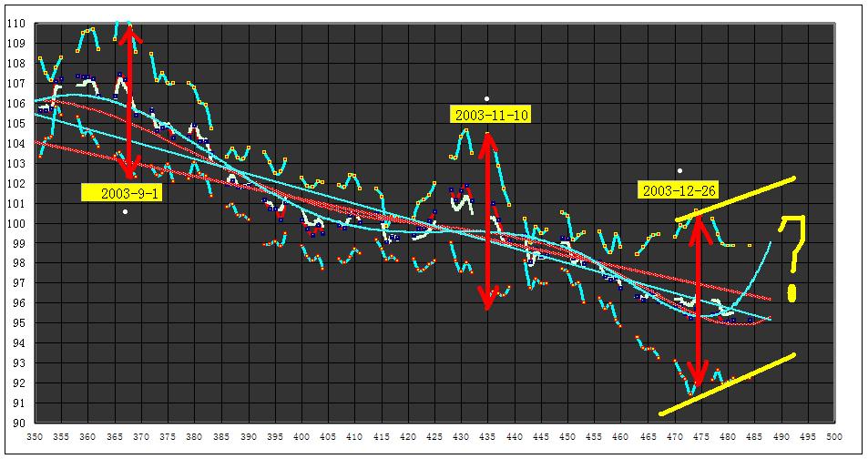
Task: Click x-axis label 500
Action: [x=835, y=437]
